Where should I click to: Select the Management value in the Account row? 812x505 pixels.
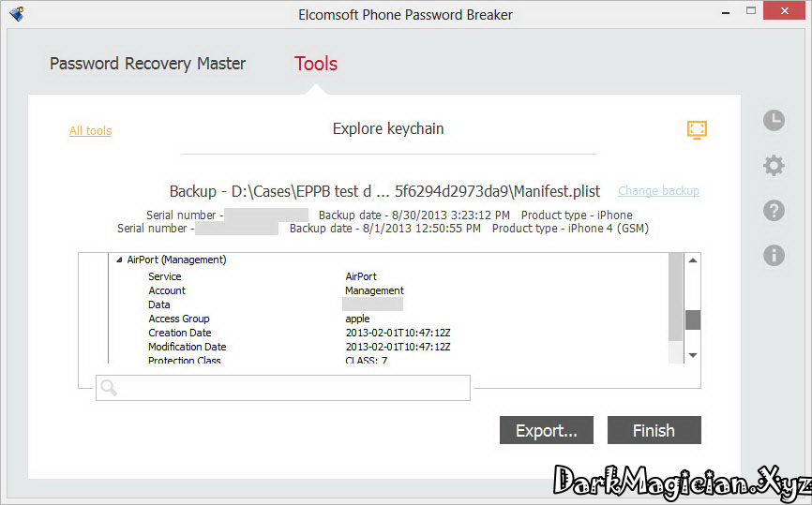374,290
